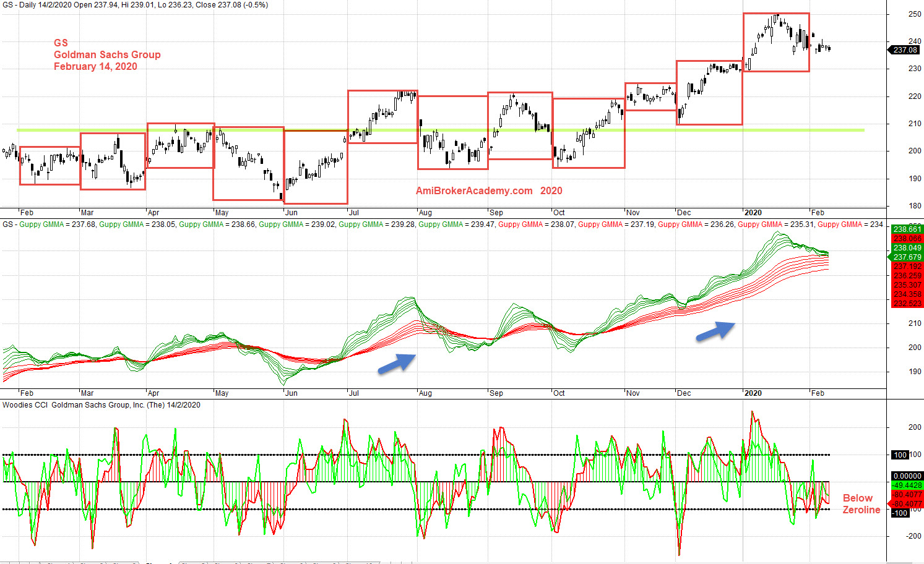Select the red 234.358 GMMA value label
Viewport: 924px width, 564px height.
[907, 294]
